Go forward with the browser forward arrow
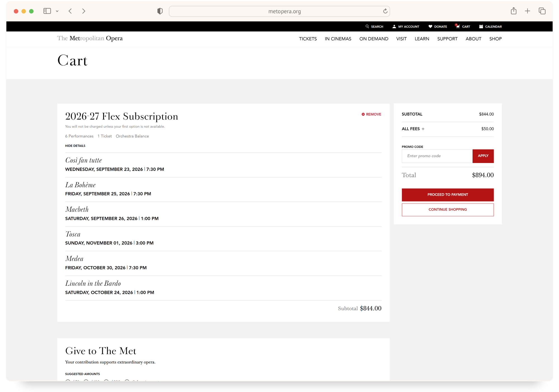This screenshot has height=392, width=559. coord(84,11)
